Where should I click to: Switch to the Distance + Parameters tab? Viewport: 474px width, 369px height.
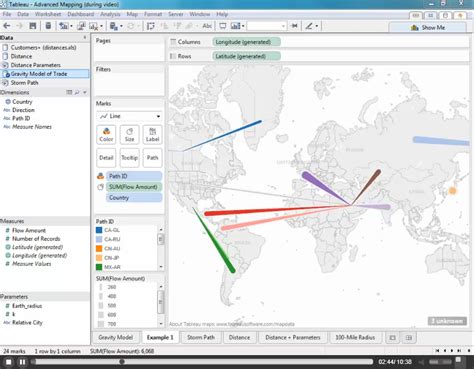click(x=293, y=337)
